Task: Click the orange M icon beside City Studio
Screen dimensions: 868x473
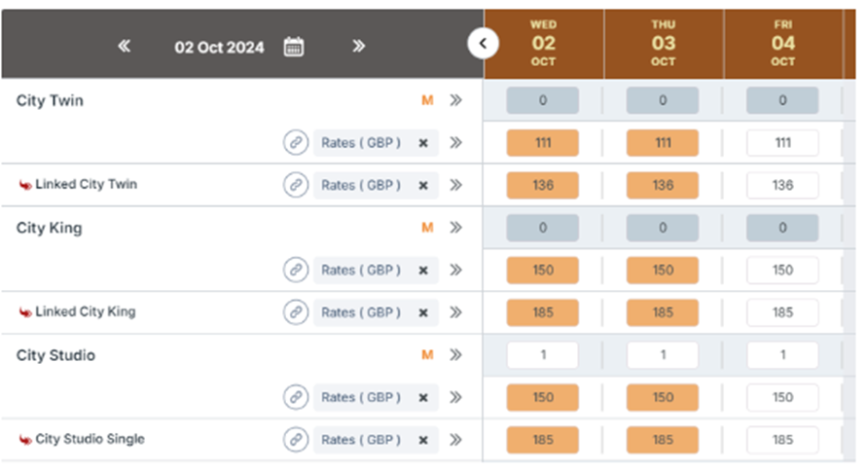Action: pyautogui.click(x=427, y=355)
